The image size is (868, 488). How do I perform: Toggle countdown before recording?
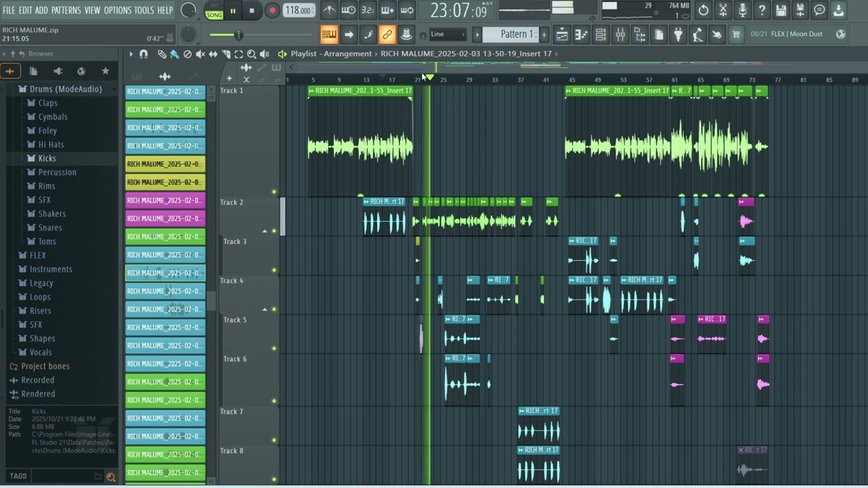(368, 10)
